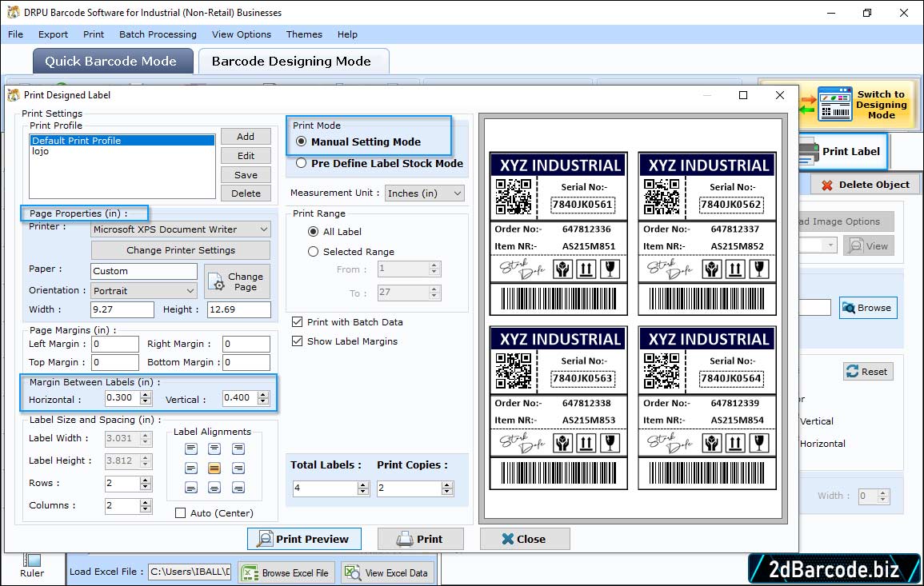Enable Auto (Center) checkbox
Viewport: 924px width, 586px height.
[180, 513]
